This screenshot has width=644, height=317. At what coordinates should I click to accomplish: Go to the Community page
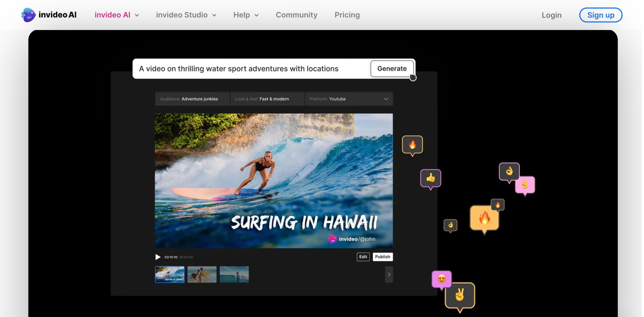click(x=297, y=15)
